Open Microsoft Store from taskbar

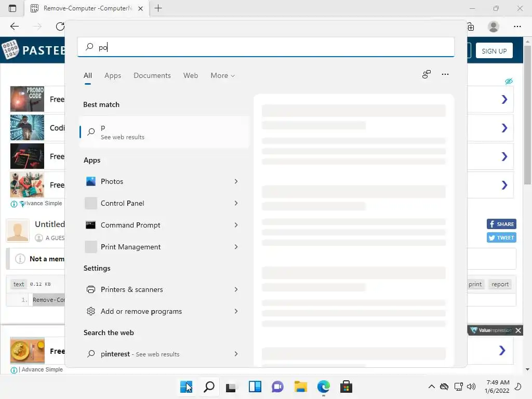pyautogui.click(x=346, y=387)
